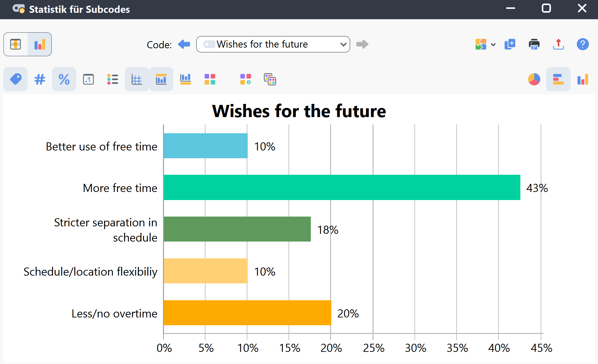
Task: Open the help icon
Action: coord(582,44)
